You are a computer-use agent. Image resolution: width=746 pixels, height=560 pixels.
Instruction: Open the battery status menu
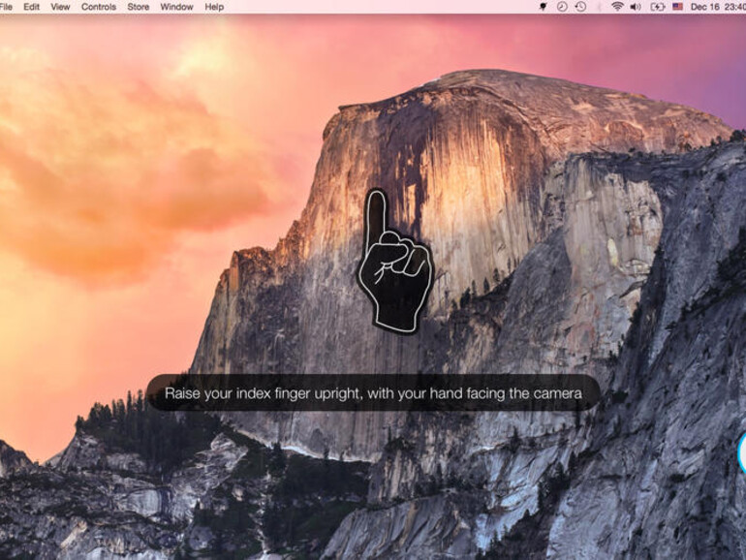coord(658,7)
